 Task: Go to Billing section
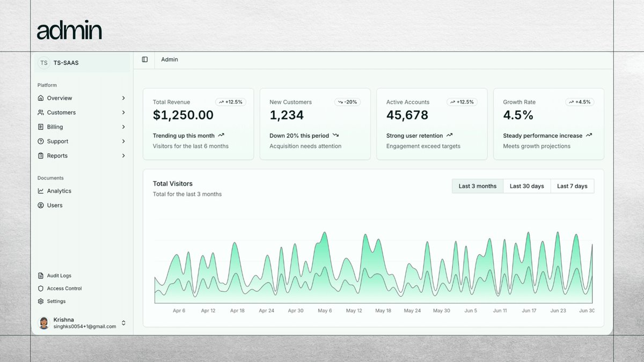point(82,127)
